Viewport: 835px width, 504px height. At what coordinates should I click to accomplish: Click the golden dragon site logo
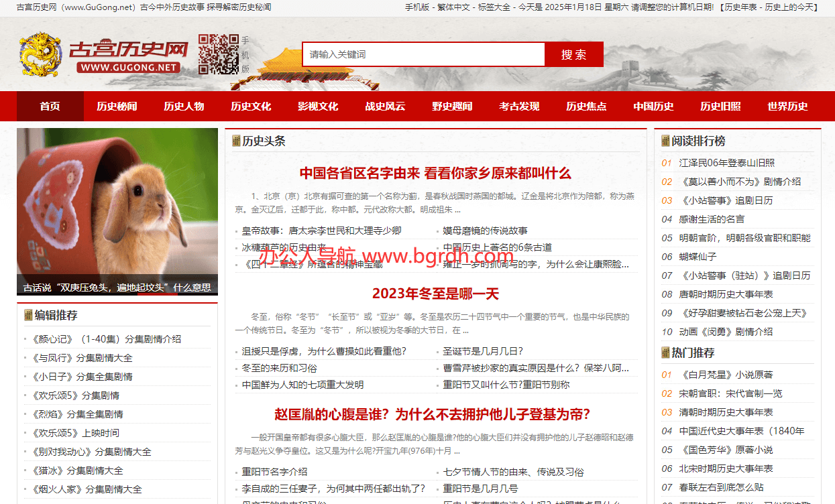[40, 54]
